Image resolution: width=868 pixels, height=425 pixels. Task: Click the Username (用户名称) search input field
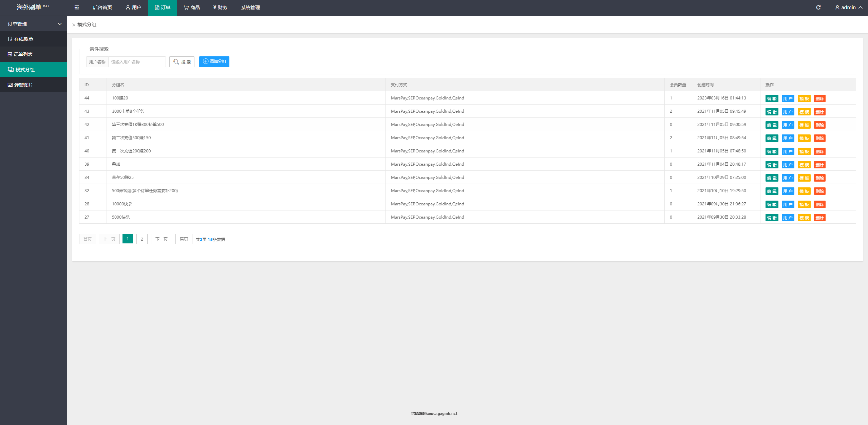tap(137, 62)
